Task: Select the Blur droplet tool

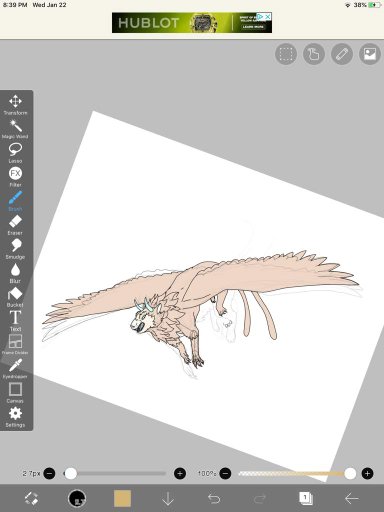Action: click(15, 273)
